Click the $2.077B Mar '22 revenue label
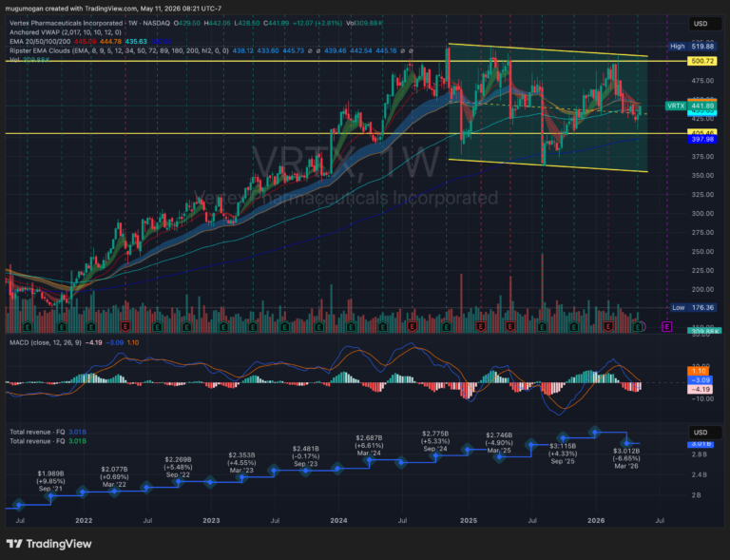This screenshot has width=730, height=560. tap(114, 476)
